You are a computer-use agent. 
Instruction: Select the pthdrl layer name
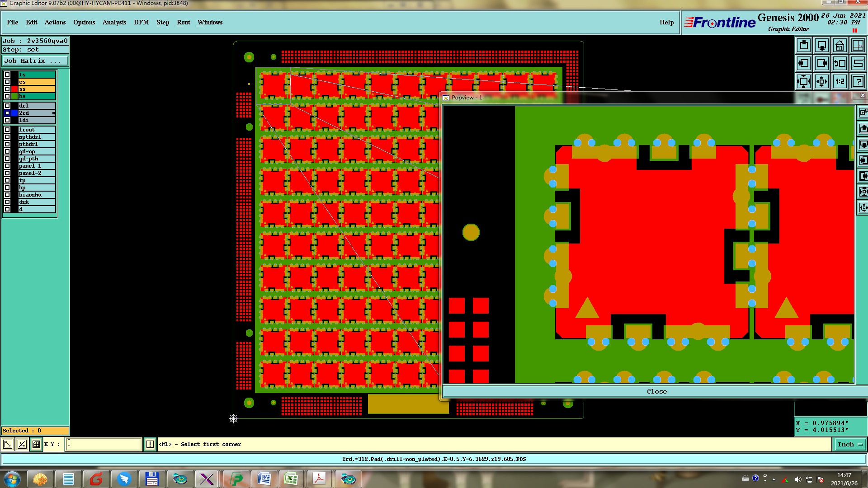click(37, 144)
